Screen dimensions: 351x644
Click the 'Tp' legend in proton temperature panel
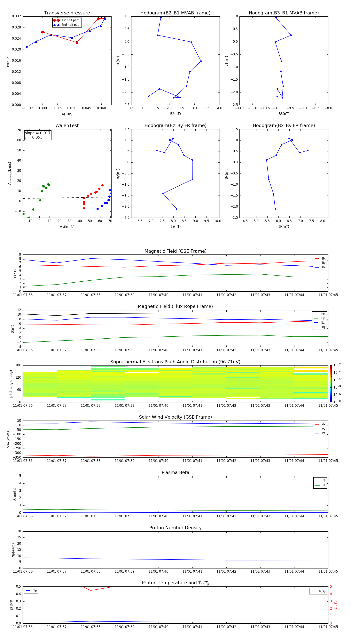[31, 591]
